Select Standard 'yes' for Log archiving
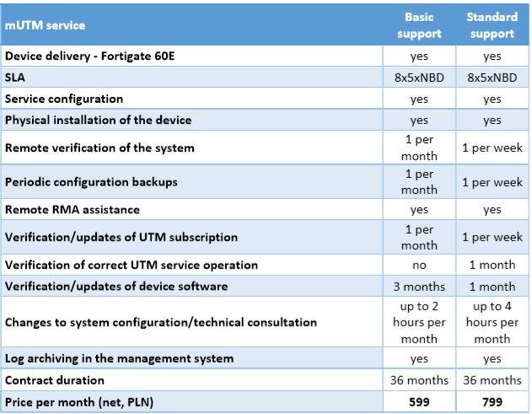The width and height of the screenshot is (532, 414). [x=492, y=359]
